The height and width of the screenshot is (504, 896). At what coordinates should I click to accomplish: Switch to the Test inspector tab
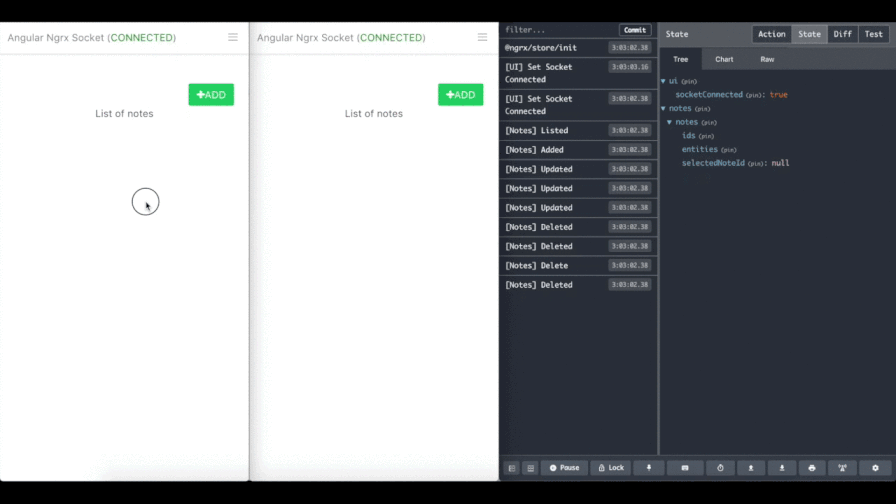(873, 34)
